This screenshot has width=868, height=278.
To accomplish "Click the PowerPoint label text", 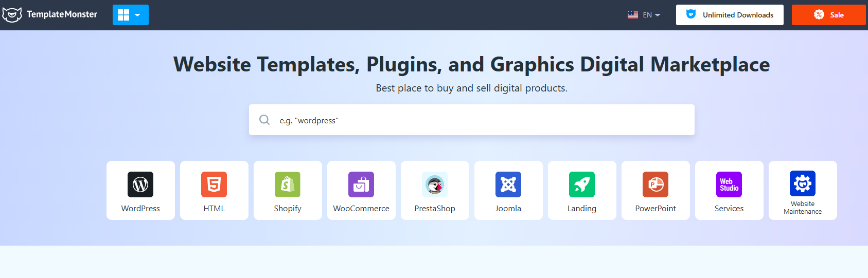I will pyautogui.click(x=656, y=209).
